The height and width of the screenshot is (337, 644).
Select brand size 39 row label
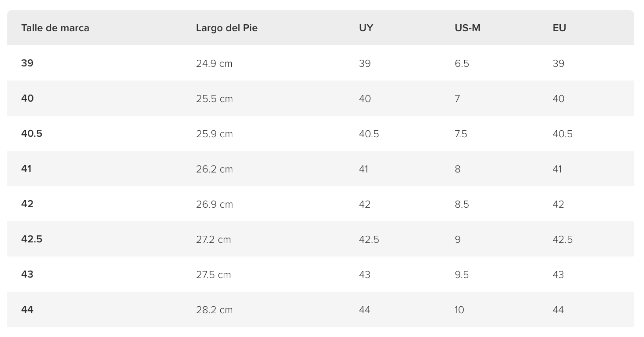click(x=27, y=63)
